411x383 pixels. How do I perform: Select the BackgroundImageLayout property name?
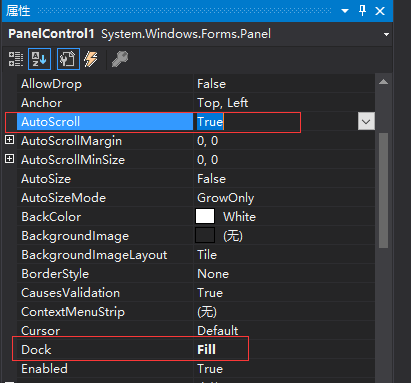click(x=94, y=255)
